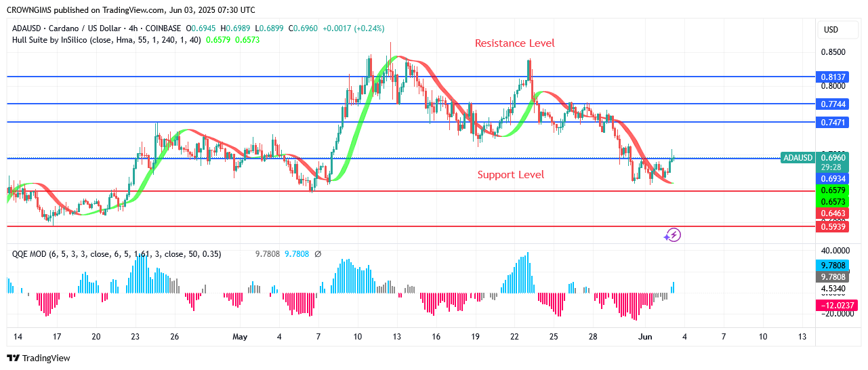Click the 40.0000 indicator scale value

(834, 250)
